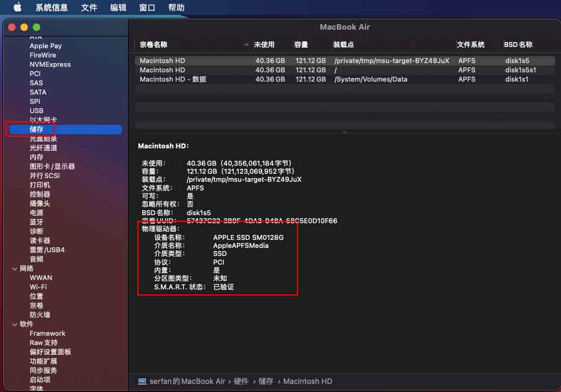Viewport: 561px width, 392px height.
Task: Open the 窗口 menu
Action: (147, 7)
